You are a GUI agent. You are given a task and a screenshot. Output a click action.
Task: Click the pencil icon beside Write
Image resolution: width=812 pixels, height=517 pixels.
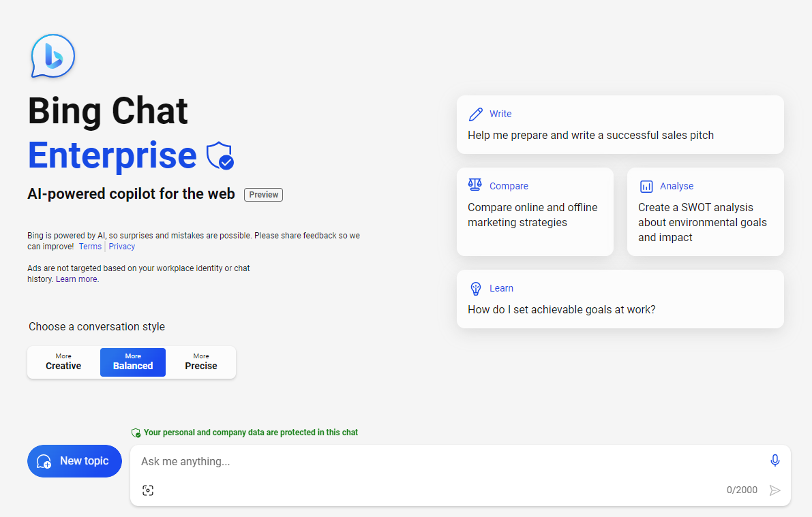[x=476, y=113]
